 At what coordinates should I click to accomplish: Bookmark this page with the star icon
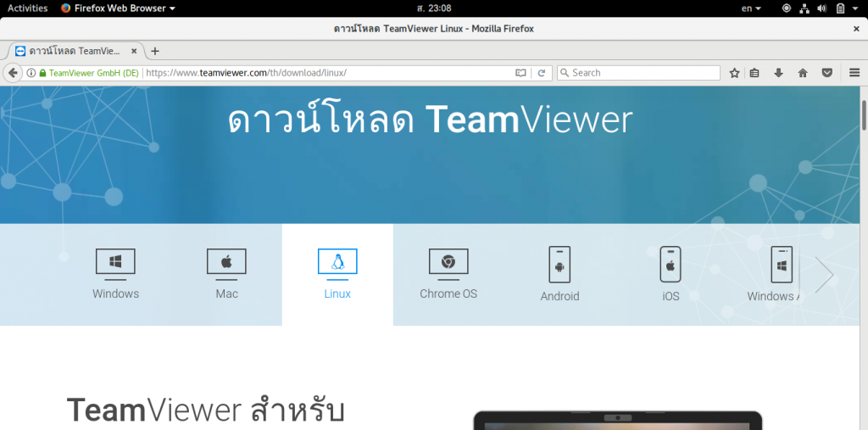(x=735, y=73)
